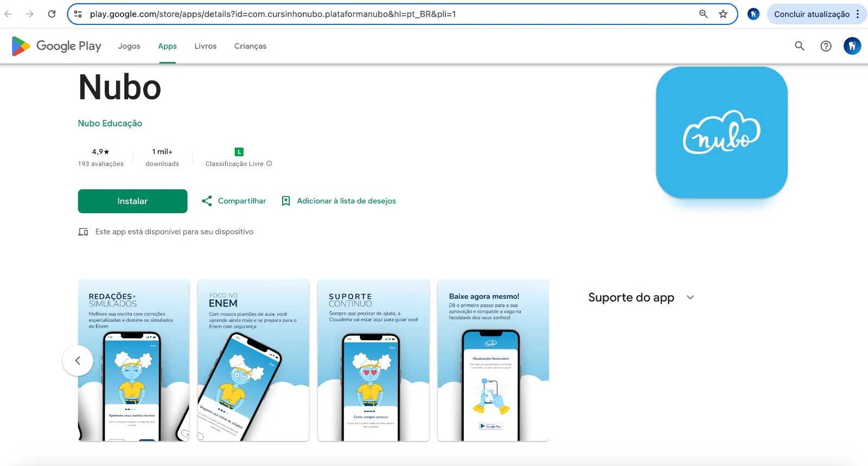Open Chrome three-dot menu

[x=858, y=14]
